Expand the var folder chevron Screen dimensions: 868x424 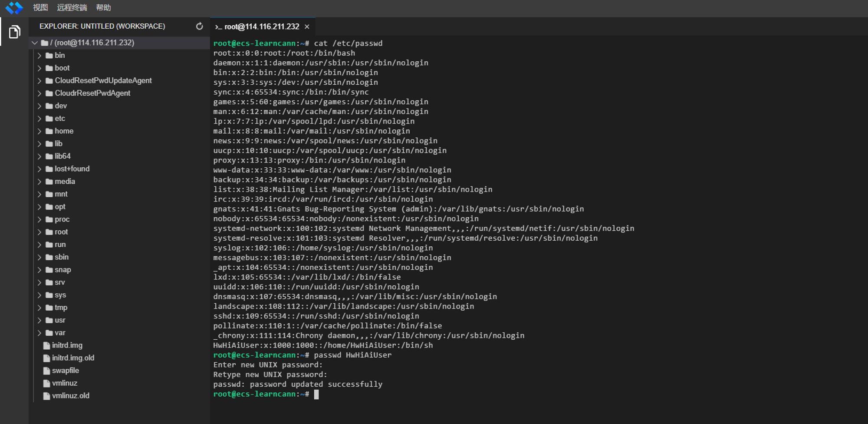pos(39,333)
